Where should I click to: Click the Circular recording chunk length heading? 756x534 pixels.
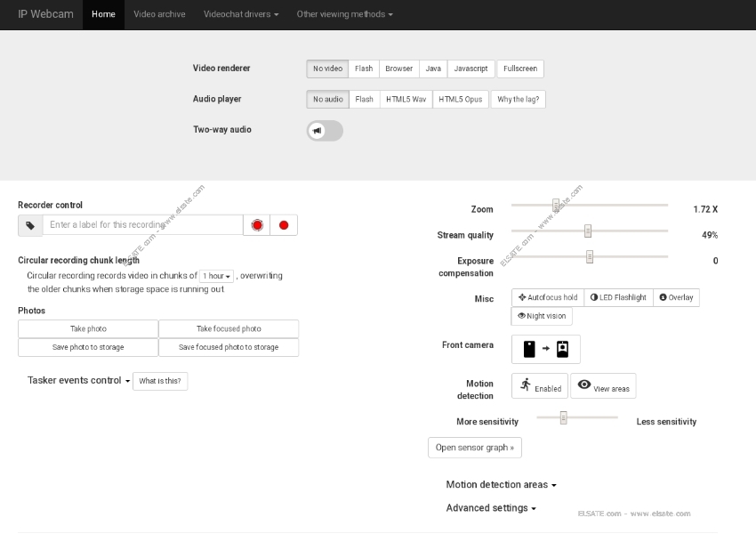[78, 261]
